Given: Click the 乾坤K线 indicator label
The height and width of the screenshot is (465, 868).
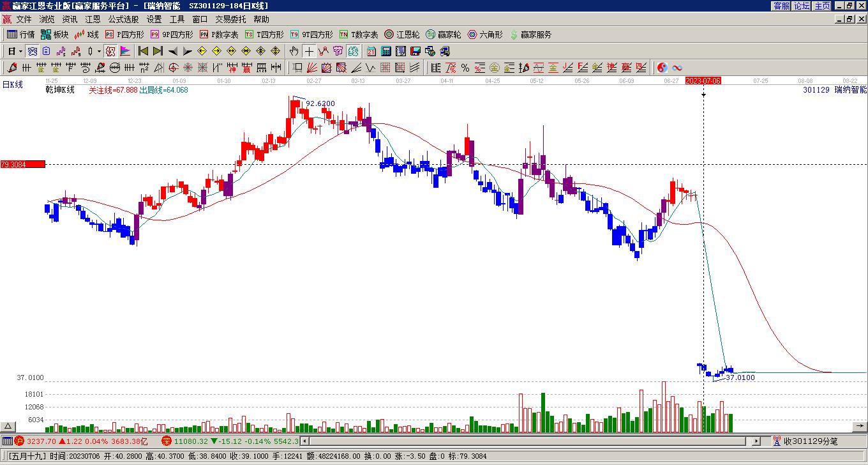Looking at the screenshot, I should pyautogui.click(x=60, y=90).
